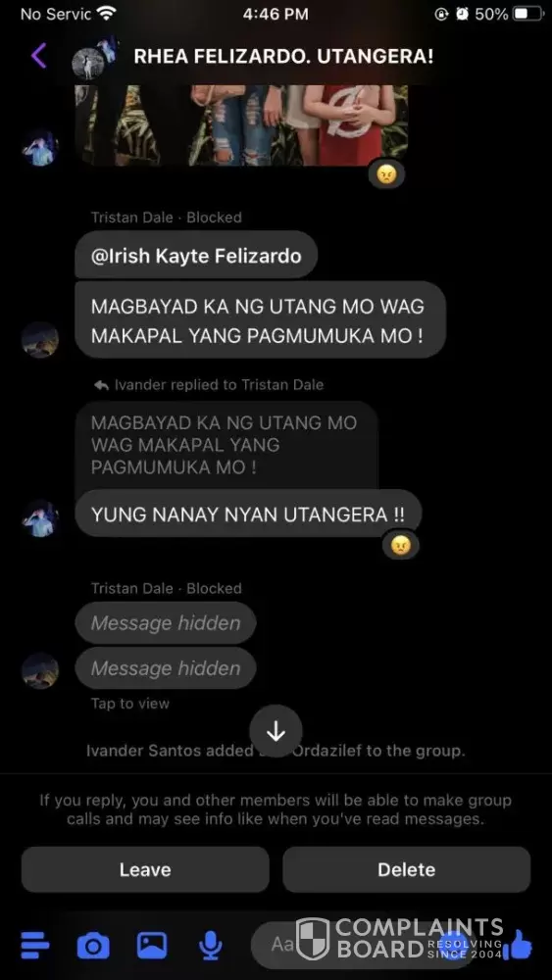
Task: Reveal the first hidden message
Action: point(166,623)
